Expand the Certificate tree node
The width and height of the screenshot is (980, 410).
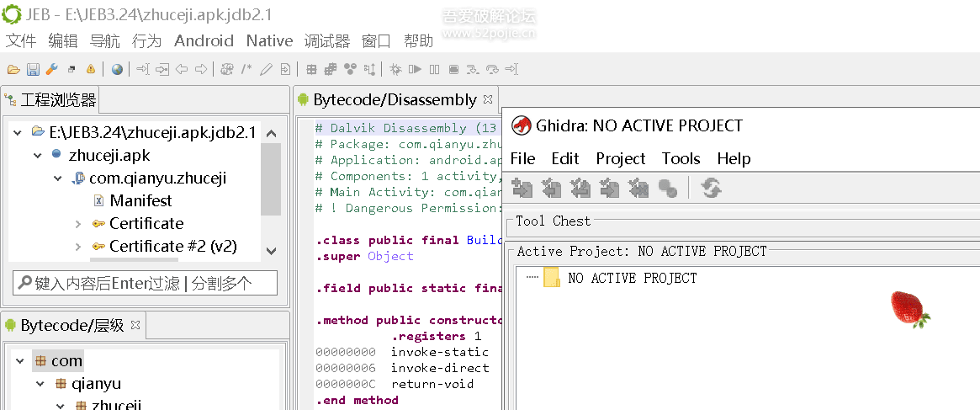pos(78,223)
